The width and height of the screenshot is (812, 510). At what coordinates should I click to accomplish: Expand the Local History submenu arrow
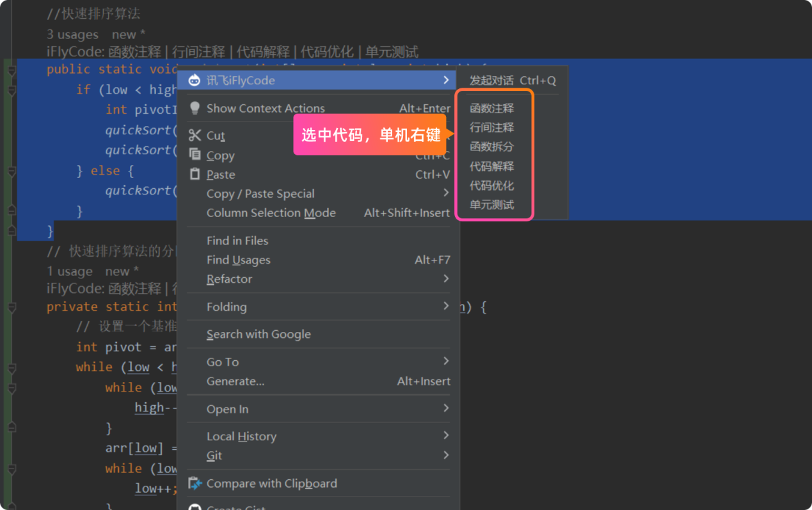[x=446, y=435]
